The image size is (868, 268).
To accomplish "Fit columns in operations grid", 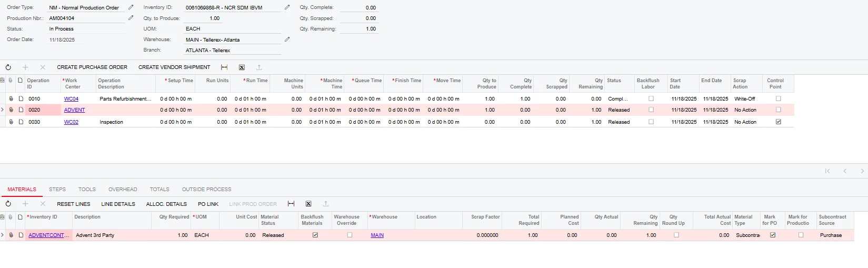I will (224, 67).
